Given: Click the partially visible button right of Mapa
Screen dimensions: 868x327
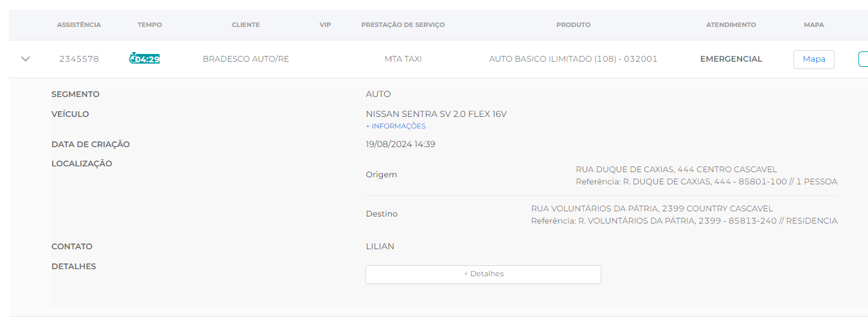Looking at the screenshot, I should [863, 59].
